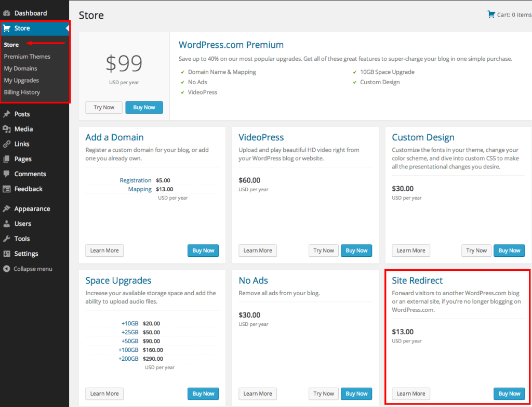Click the VideoPress card heading
Viewport: 532px width, 407px height.
(261, 137)
